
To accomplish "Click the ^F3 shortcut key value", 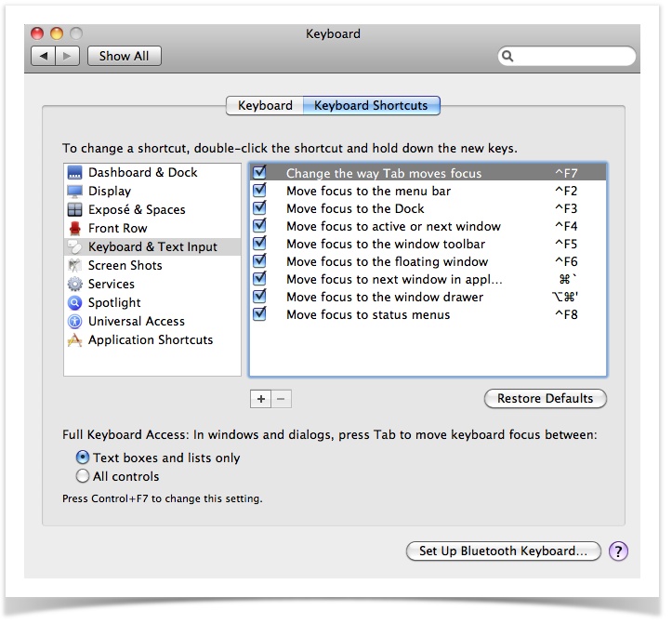I will click(566, 208).
